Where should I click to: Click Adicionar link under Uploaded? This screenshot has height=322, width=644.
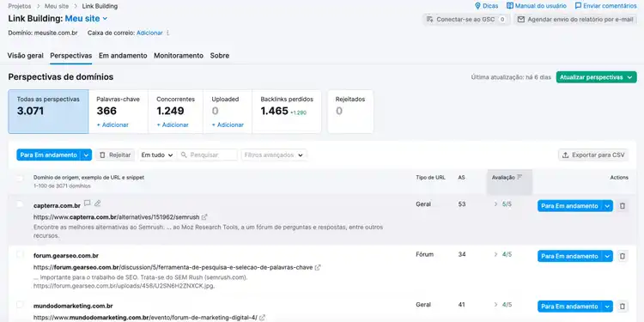click(228, 125)
